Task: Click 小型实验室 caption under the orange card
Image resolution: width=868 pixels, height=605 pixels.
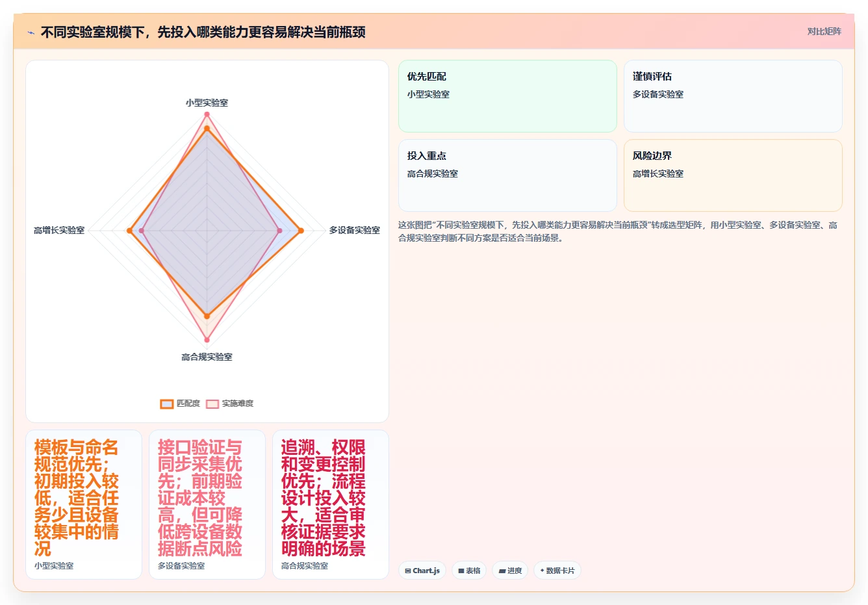Action: coord(54,566)
